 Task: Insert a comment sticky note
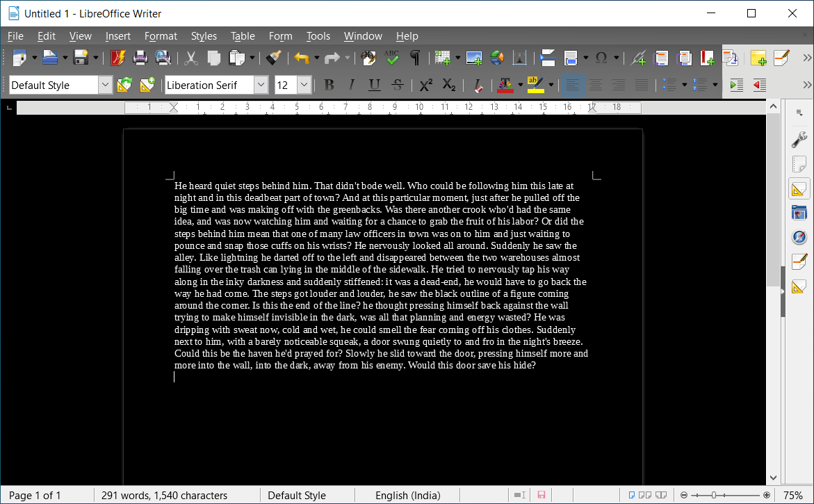click(758, 58)
